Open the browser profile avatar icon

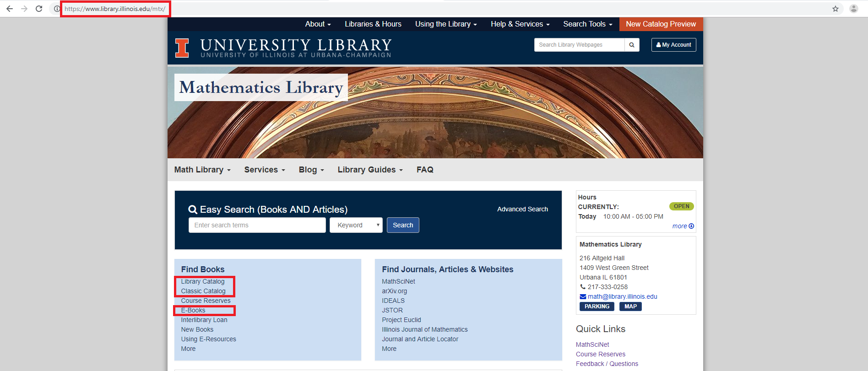click(854, 9)
